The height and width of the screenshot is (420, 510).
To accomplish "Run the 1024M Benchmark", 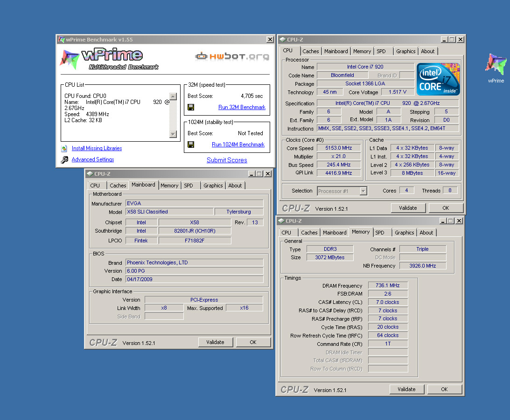I will pyautogui.click(x=238, y=145).
